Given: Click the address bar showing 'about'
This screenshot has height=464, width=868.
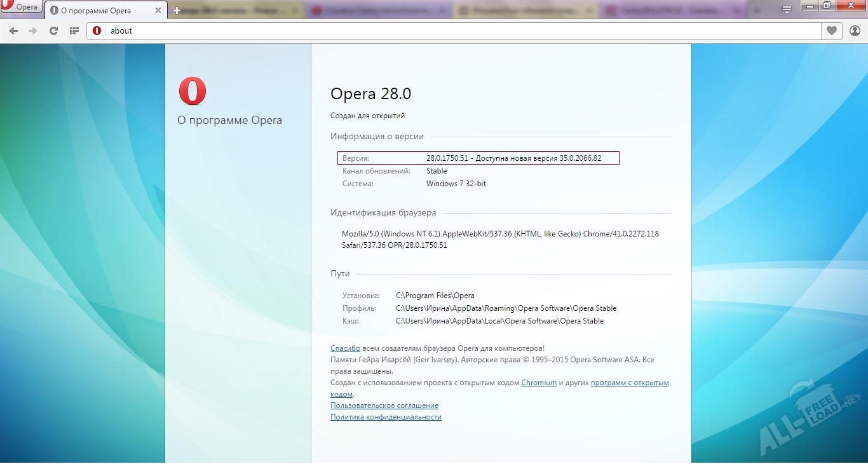Looking at the screenshot, I should [x=445, y=31].
